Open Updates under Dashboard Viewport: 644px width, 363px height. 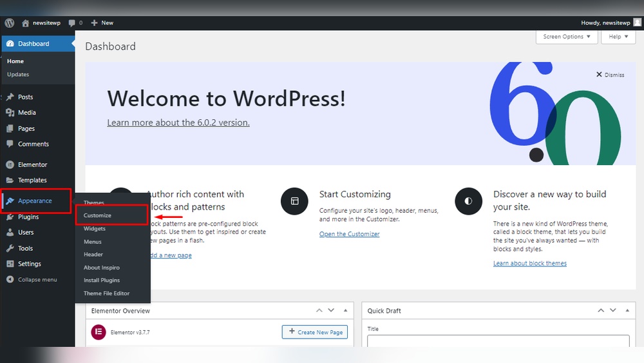18,74
